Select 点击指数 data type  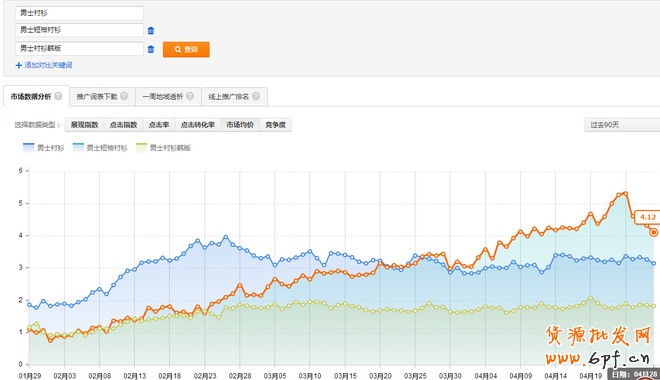click(123, 125)
